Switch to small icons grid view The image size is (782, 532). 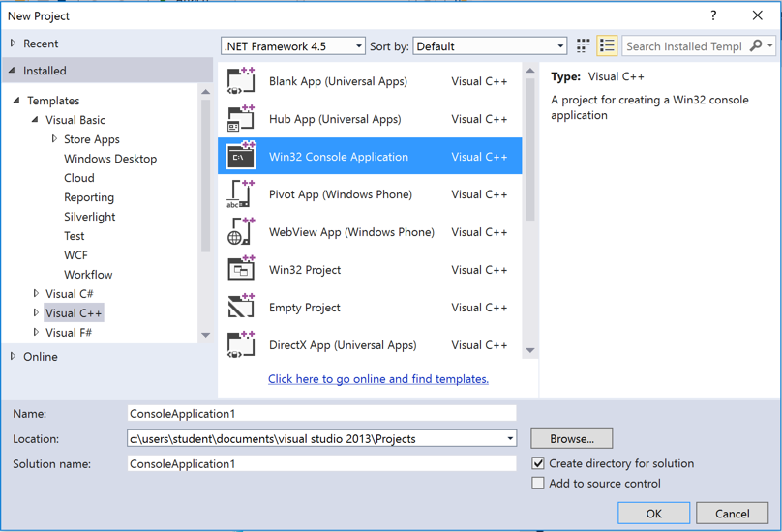pos(583,45)
